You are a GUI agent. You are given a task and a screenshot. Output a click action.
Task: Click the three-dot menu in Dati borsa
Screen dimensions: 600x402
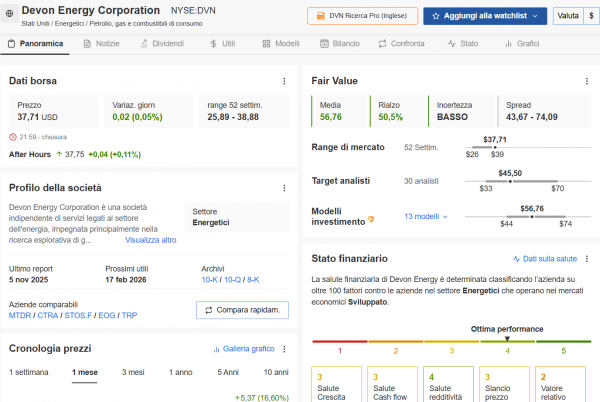coord(284,80)
